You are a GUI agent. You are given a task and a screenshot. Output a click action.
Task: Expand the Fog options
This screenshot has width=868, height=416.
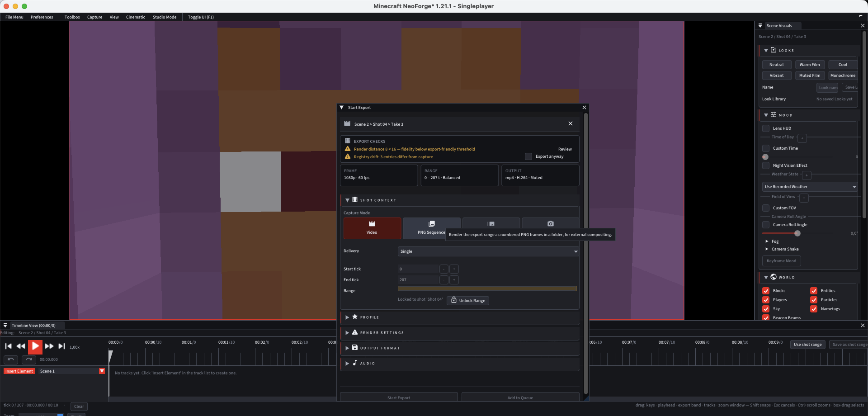point(767,241)
